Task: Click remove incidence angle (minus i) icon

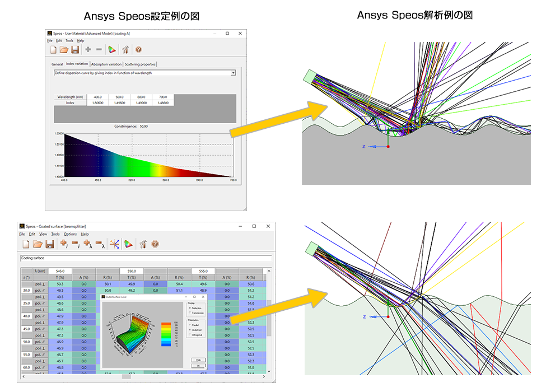Action: tap(76, 244)
